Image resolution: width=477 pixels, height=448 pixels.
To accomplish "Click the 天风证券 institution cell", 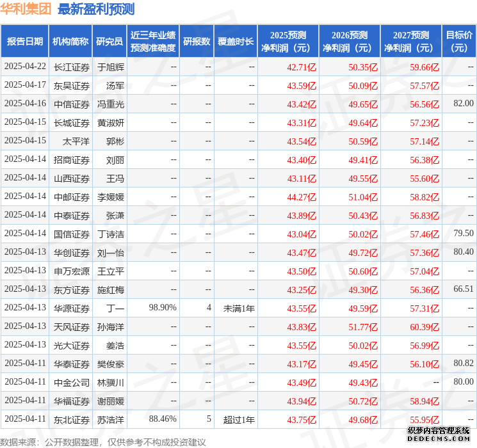I will coord(72,327).
